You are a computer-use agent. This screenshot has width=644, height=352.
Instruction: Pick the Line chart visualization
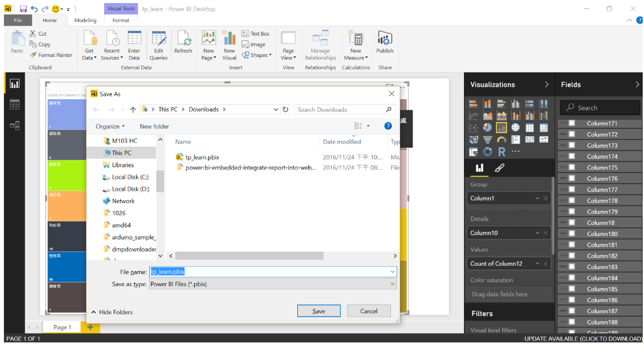(x=473, y=116)
